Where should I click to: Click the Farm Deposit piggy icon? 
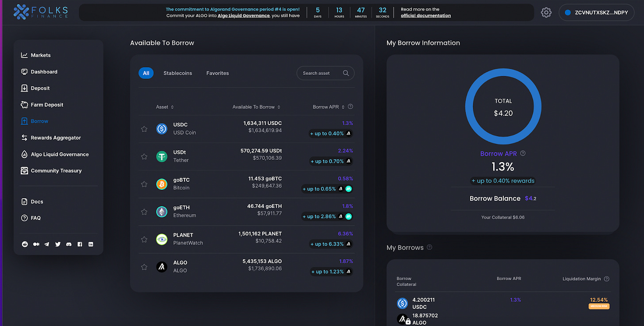click(x=24, y=104)
